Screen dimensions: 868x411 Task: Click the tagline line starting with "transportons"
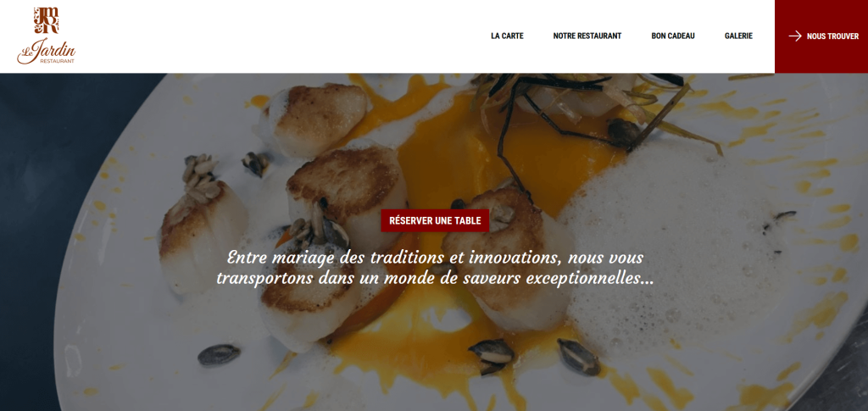coord(435,278)
